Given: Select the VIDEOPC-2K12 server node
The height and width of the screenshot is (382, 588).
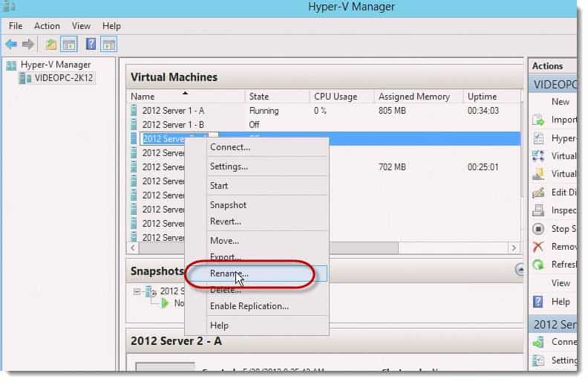Looking at the screenshot, I should (56, 78).
